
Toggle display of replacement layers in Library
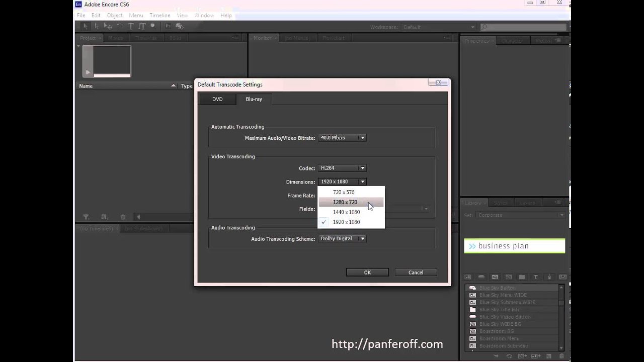562,277
